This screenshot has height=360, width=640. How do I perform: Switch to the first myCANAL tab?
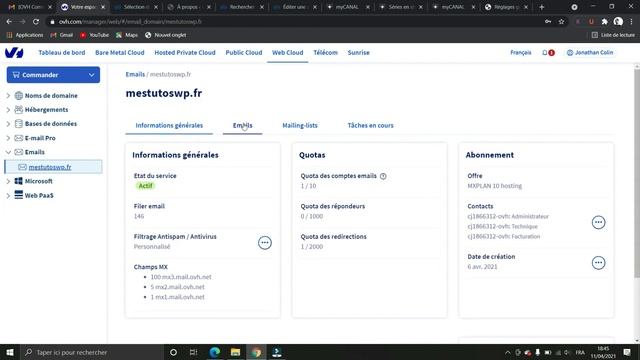tap(347, 7)
